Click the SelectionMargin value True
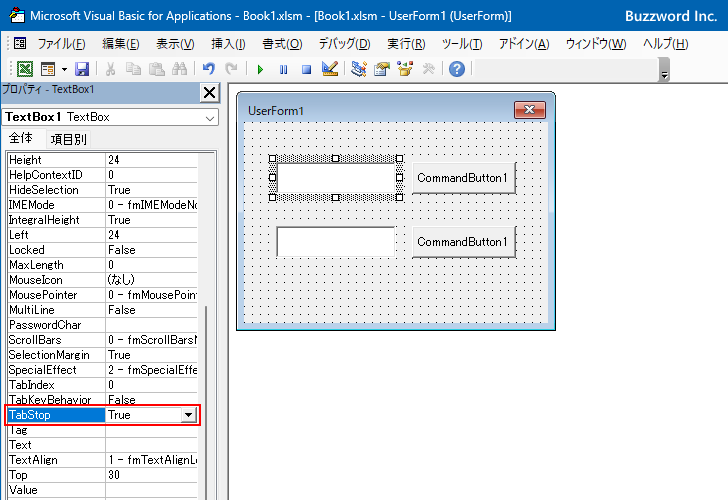Image resolution: width=728 pixels, height=500 pixels. point(151,355)
